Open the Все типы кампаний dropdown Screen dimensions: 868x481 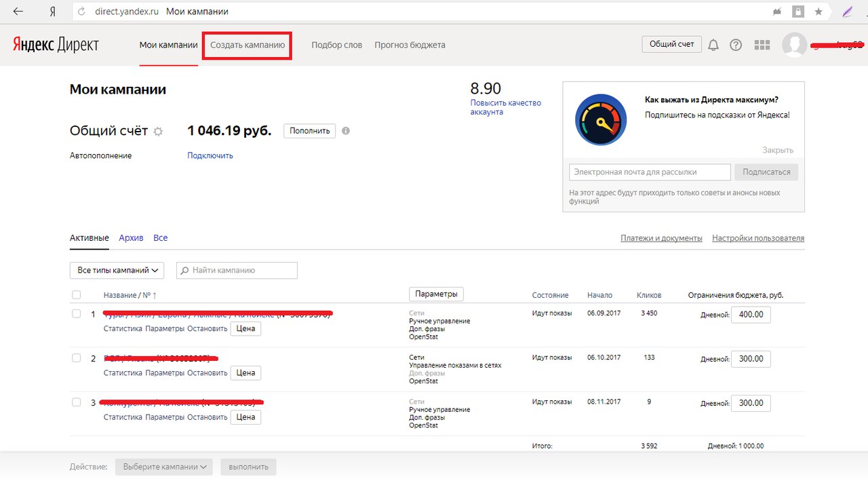tap(117, 270)
